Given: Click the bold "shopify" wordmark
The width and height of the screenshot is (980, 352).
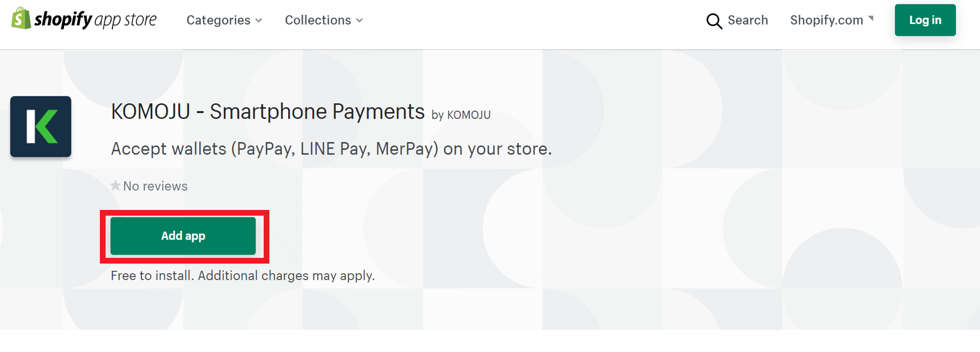Looking at the screenshot, I should click(x=63, y=20).
